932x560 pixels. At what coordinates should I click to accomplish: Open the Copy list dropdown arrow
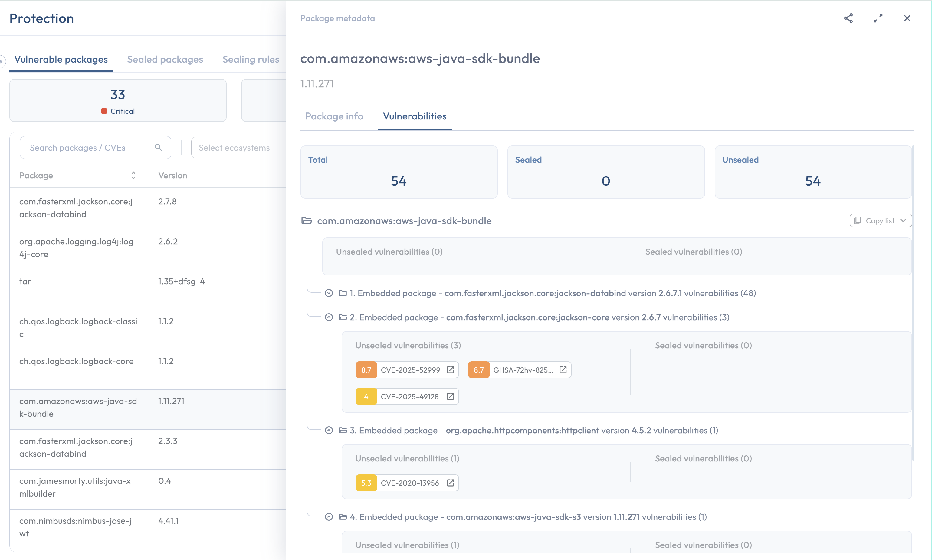(903, 220)
